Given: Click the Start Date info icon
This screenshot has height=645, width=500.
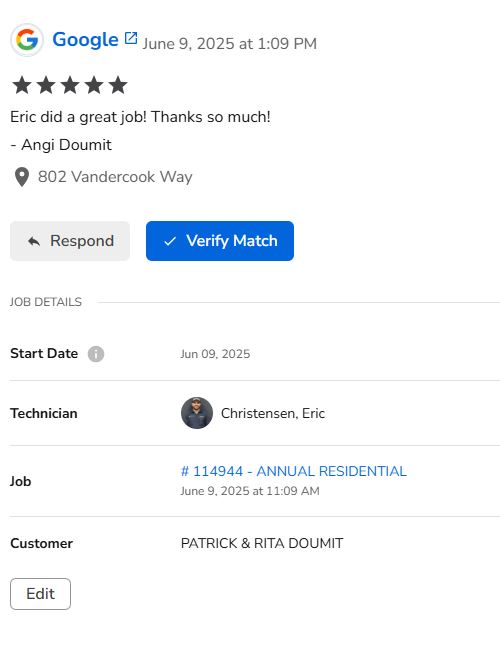Looking at the screenshot, I should point(96,354).
